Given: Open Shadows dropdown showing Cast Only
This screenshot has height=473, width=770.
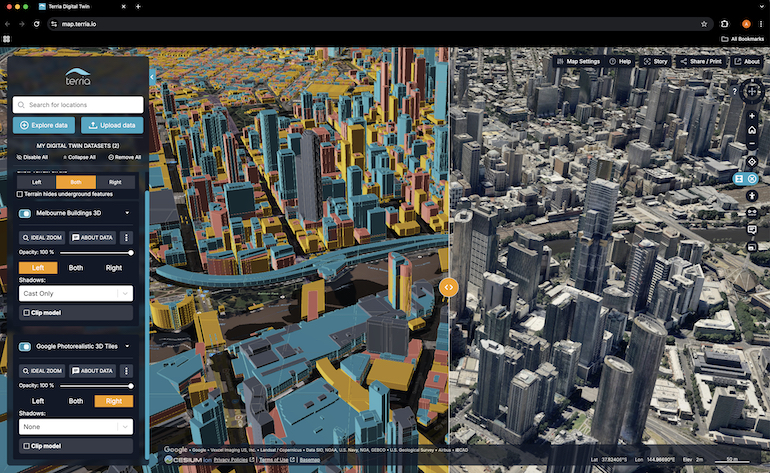Looking at the screenshot, I should (75, 294).
